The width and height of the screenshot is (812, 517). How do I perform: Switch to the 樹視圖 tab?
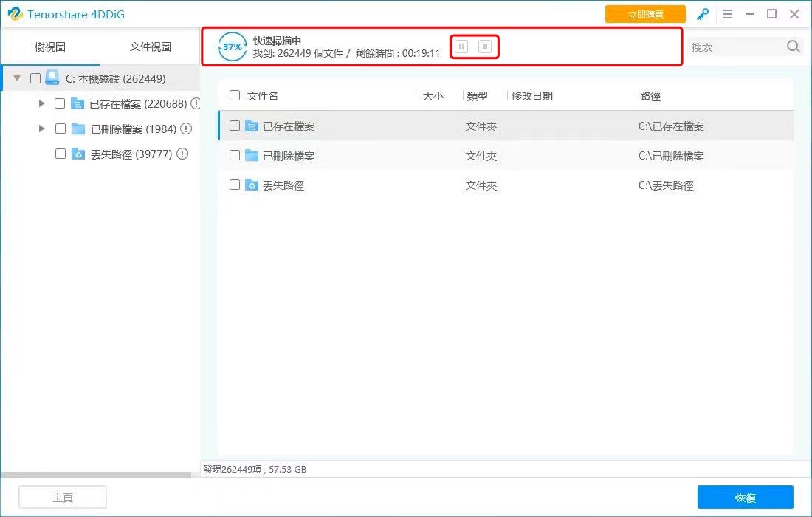pyautogui.click(x=49, y=47)
